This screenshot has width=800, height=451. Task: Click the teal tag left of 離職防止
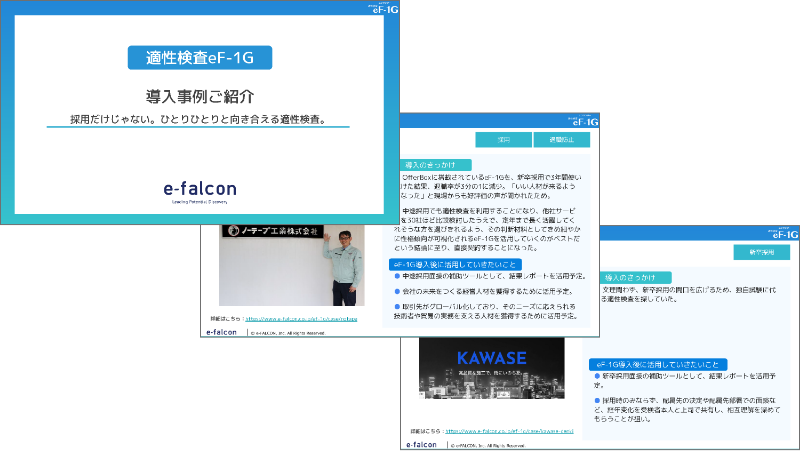point(490,140)
